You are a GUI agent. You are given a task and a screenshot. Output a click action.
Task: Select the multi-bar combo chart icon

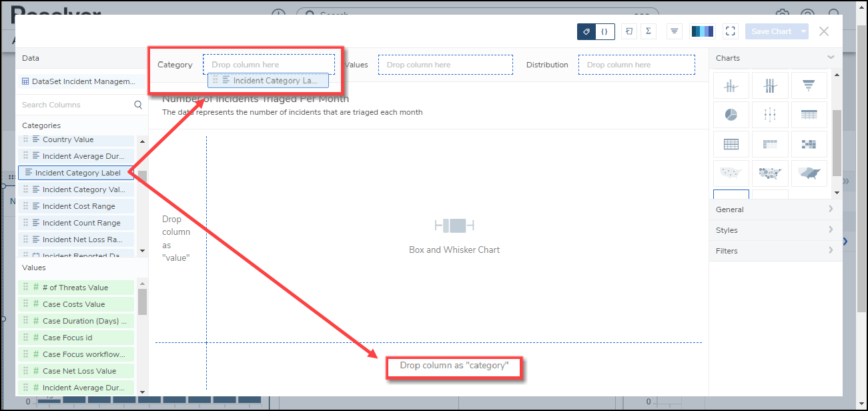pos(770,85)
